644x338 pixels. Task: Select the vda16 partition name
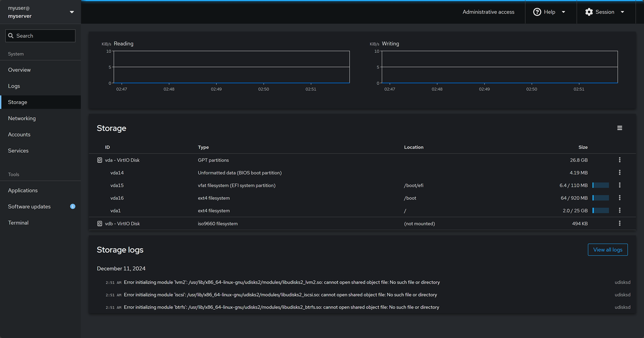[x=117, y=198]
